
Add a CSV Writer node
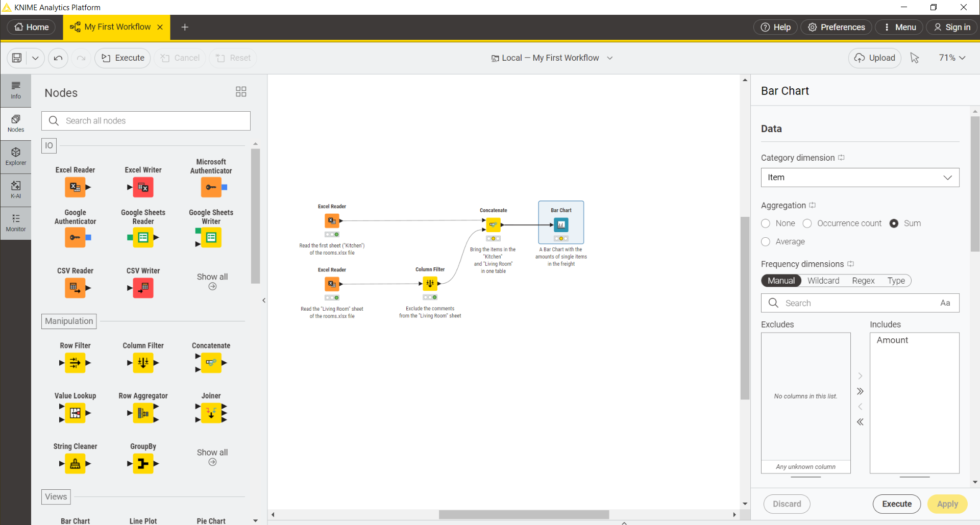(142, 288)
